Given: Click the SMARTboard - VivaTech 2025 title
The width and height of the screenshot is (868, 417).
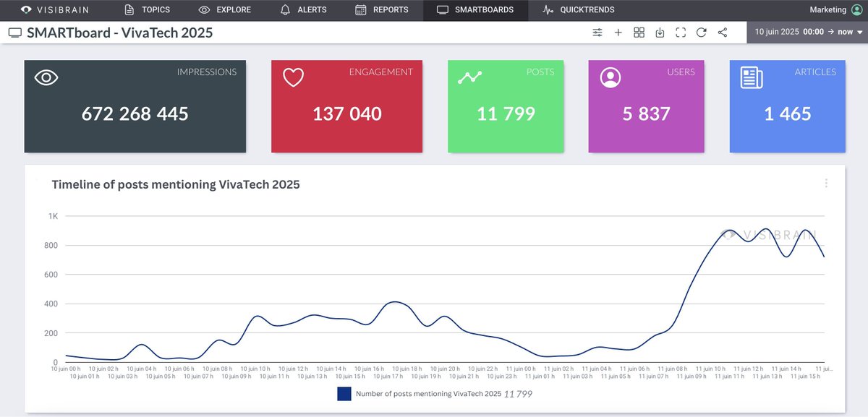Looking at the screenshot, I should (120, 33).
